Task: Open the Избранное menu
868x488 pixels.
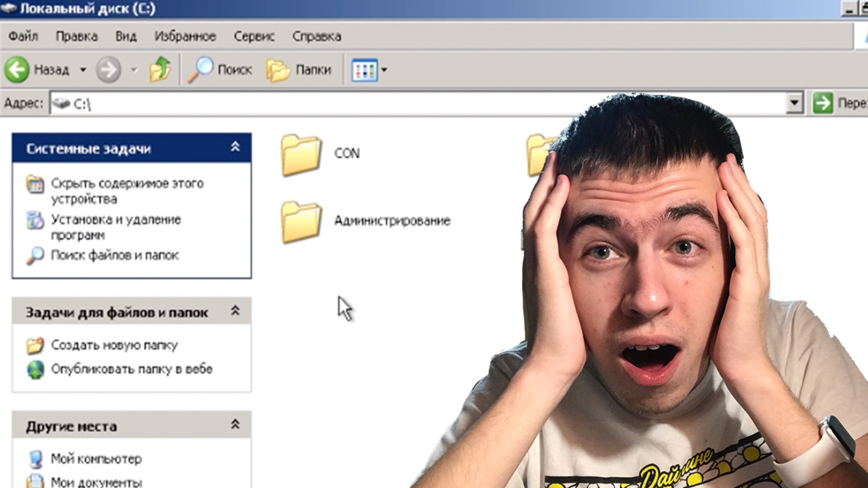Action: tap(186, 36)
